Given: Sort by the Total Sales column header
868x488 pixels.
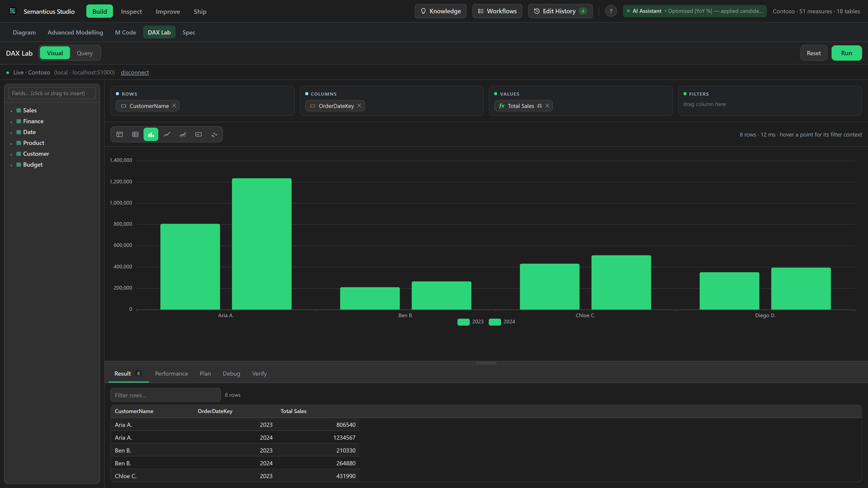Looking at the screenshot, I should click(x=293, y=411).
